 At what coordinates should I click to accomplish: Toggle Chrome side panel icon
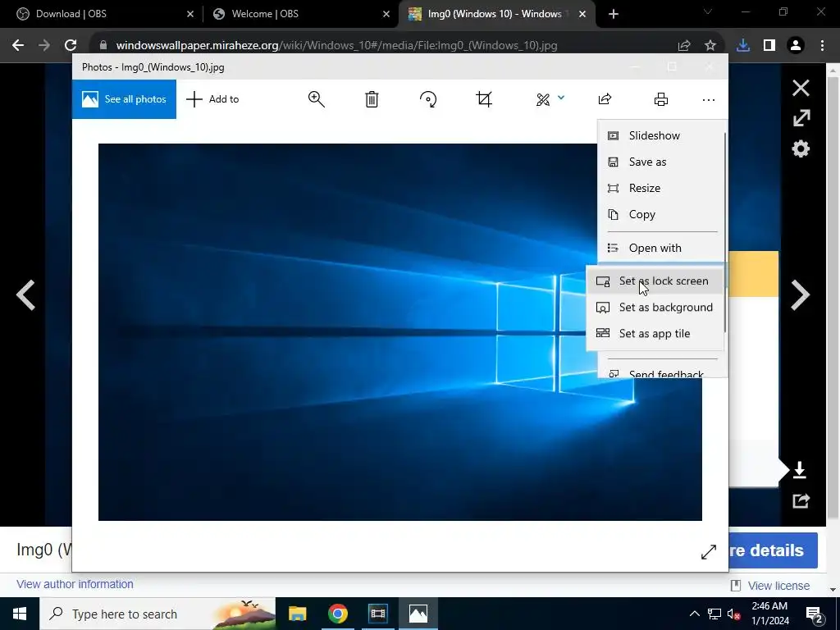click(769, 46)
